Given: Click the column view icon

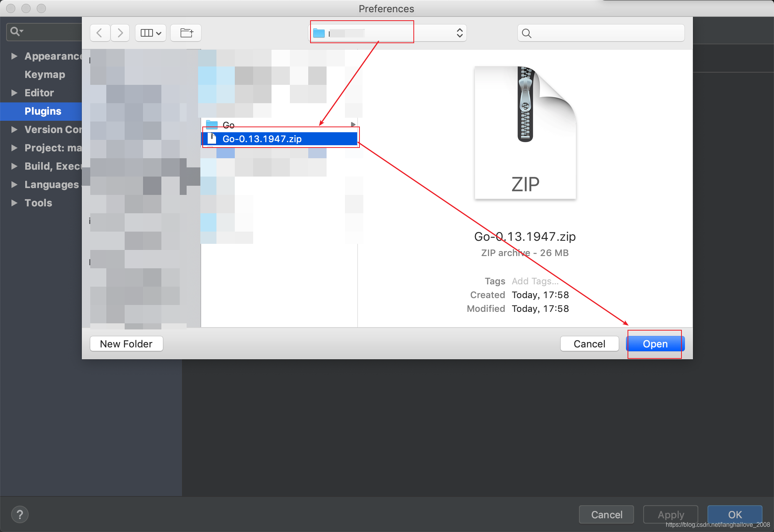Looking at the screenshot, I should pyautogui.click(x=151, y=33).
